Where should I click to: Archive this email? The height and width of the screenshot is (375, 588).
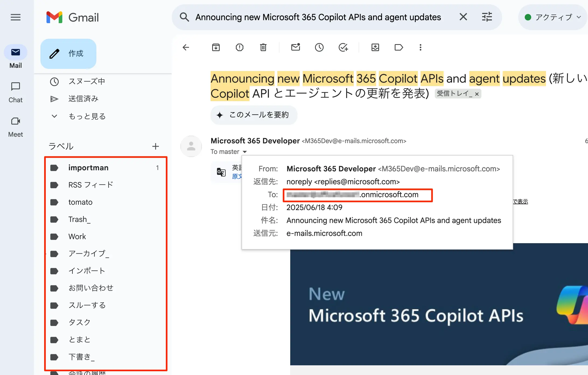[x=216, y=48]
